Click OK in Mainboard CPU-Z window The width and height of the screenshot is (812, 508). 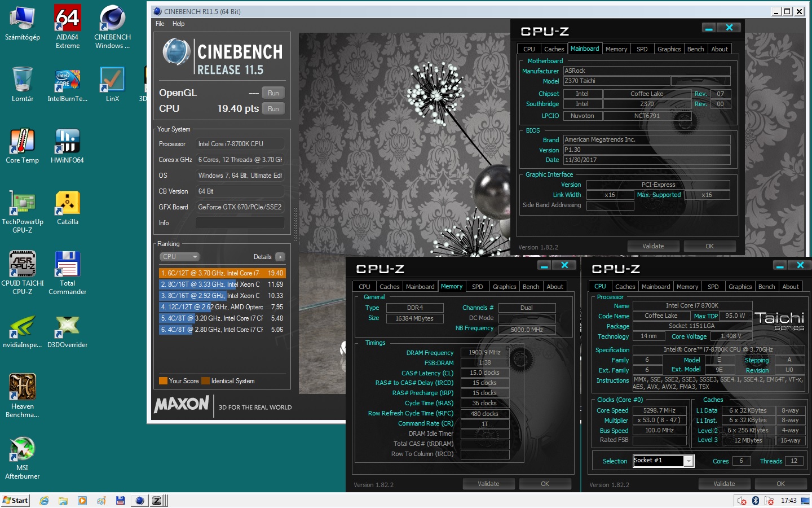[x=709, y=246]
